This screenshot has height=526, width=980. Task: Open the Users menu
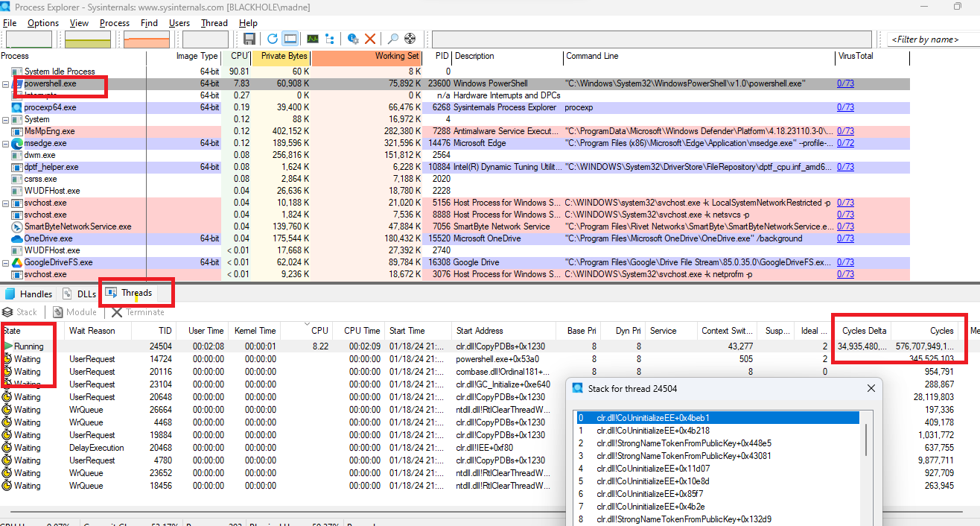coord(179,23)
